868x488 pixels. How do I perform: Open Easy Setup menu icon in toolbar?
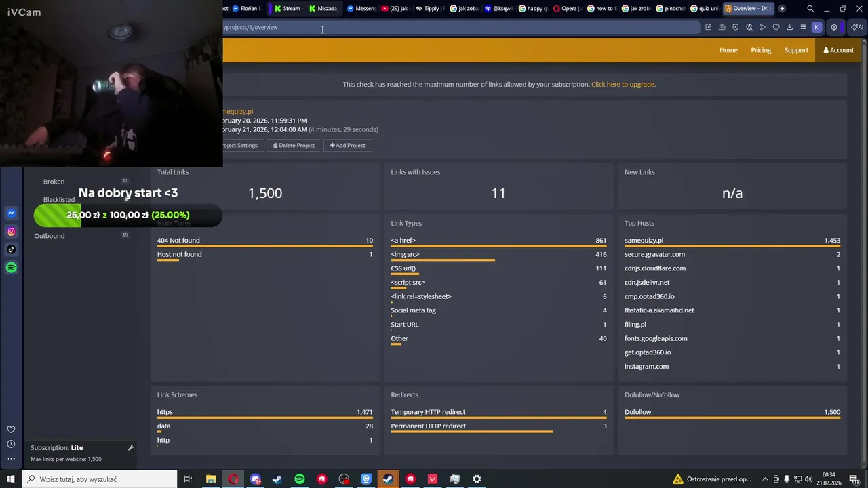click(x=803, y=27)
